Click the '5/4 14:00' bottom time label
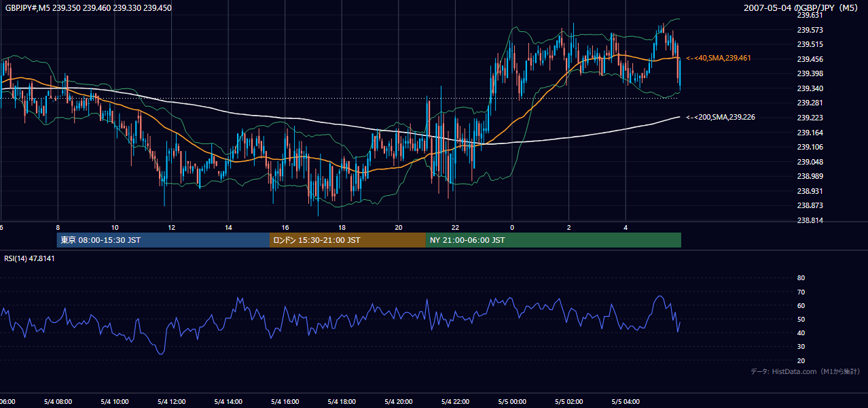This screenshot has width=868, height=408. pyautogui.click(x=229, y=402)
